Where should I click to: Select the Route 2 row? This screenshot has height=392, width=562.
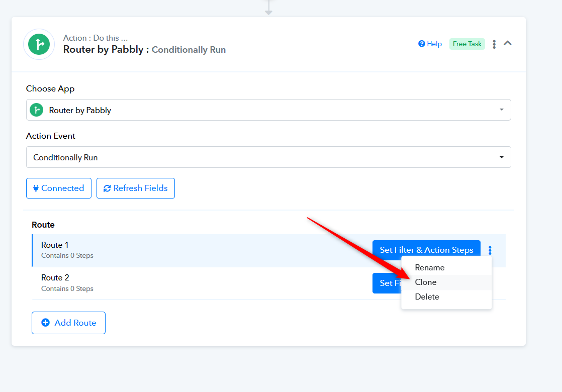pos(269,283)
